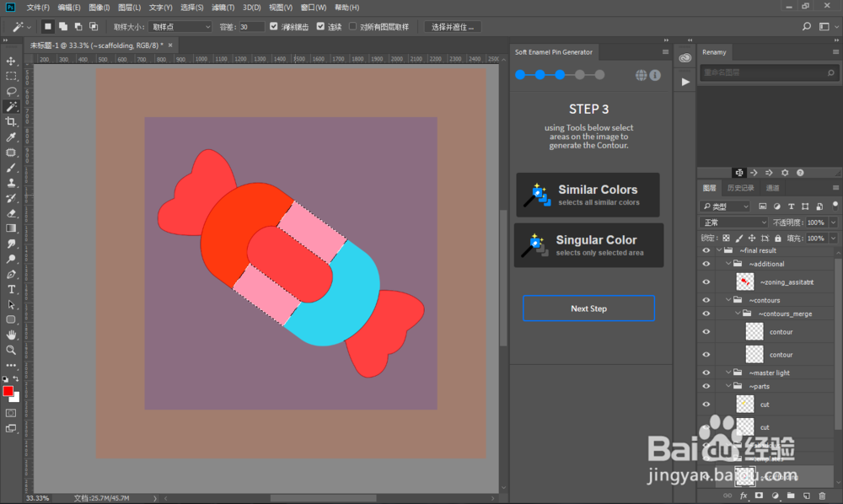Image resolution: width=843 pixels, height=504 pixels.
Task: Click the info icon in Pin Generator panel
Action: (655, 75)
